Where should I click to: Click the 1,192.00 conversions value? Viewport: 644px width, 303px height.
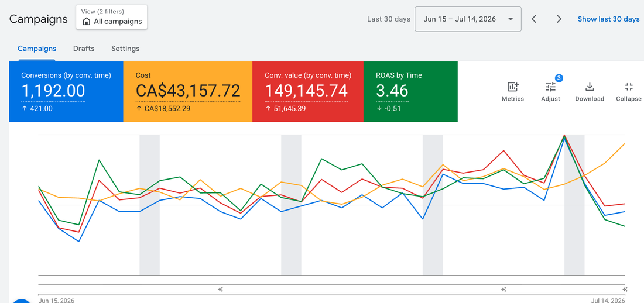[x=53, y=90]
